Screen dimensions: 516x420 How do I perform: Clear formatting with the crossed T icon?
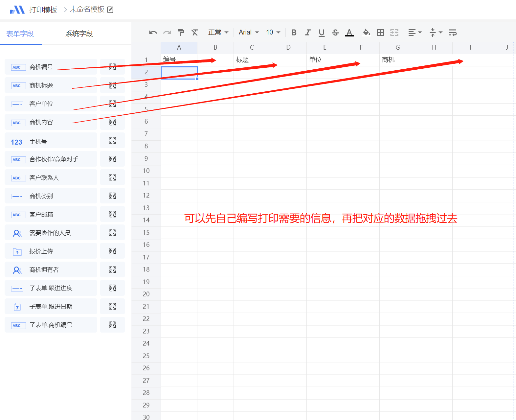[x=195, y=32]
